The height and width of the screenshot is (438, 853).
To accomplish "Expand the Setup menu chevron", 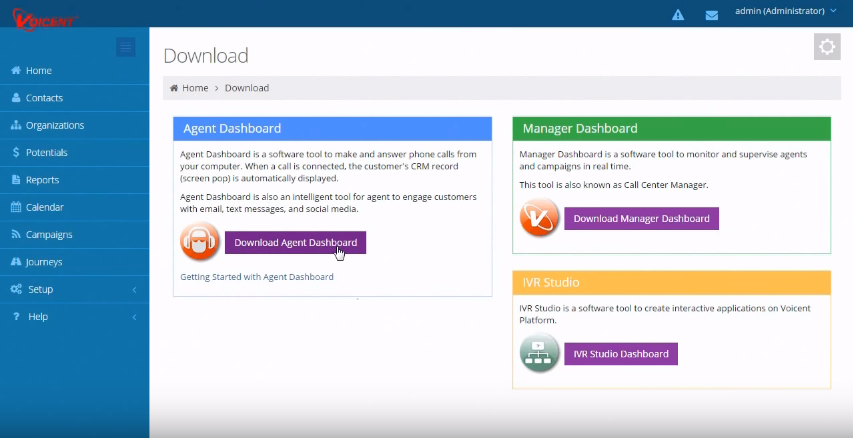I will click(134, 289).
